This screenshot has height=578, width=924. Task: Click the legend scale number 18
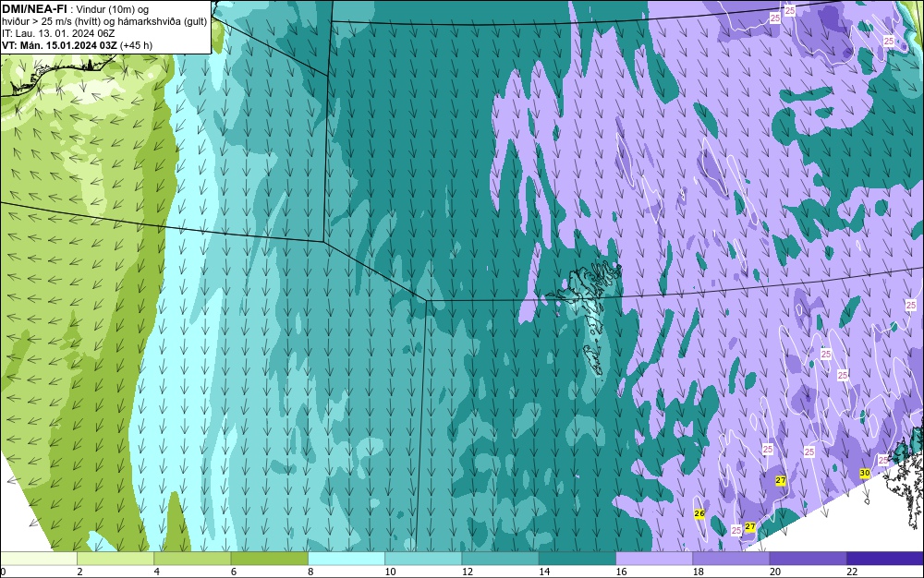click(699, 572)
